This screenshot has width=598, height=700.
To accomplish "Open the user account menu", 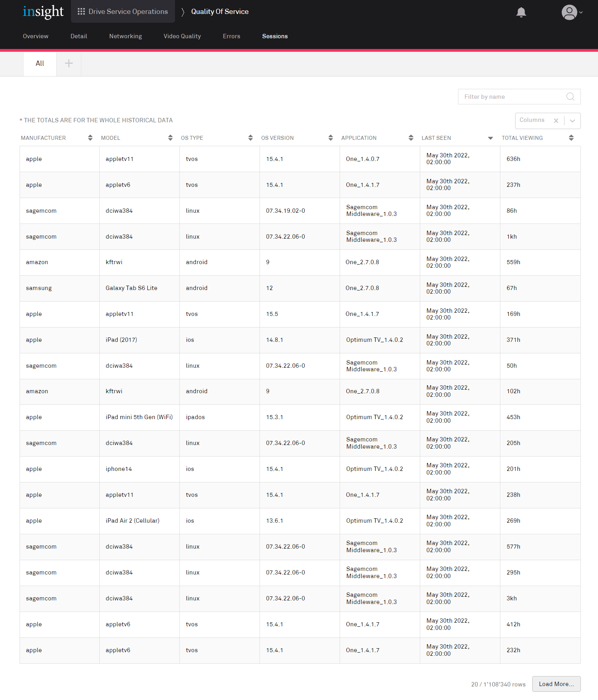I will point(572,12).
